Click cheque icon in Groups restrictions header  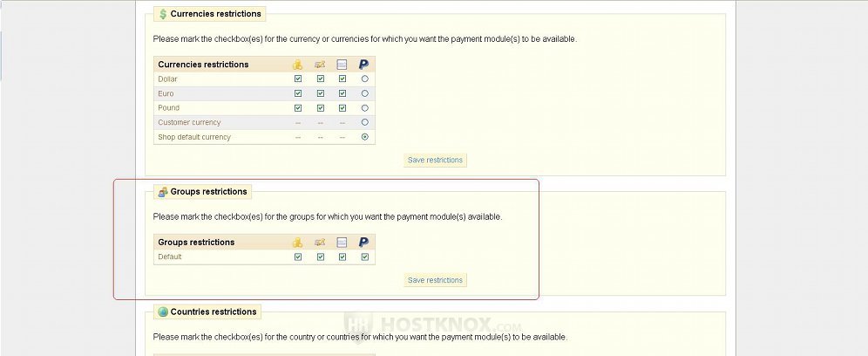pos(320,243)
